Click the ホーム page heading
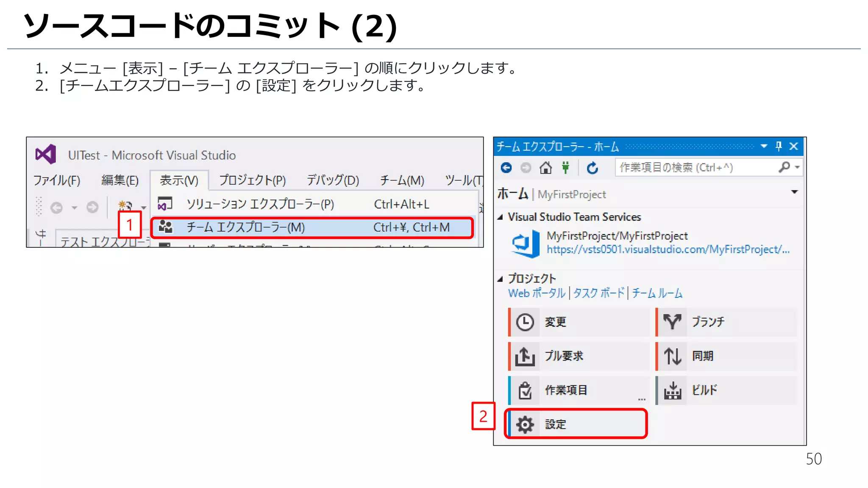This screenshot has width=868, height=488. coord(512,194)
